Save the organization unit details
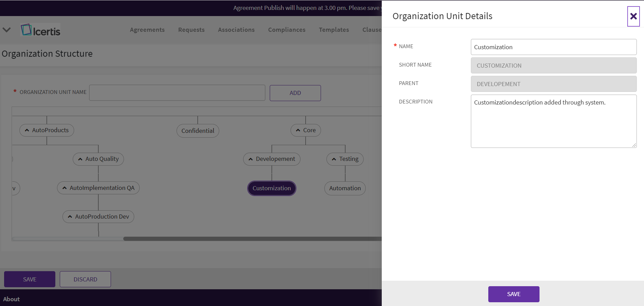The height and width of the screenshot is (306, 644). [514, 294]
